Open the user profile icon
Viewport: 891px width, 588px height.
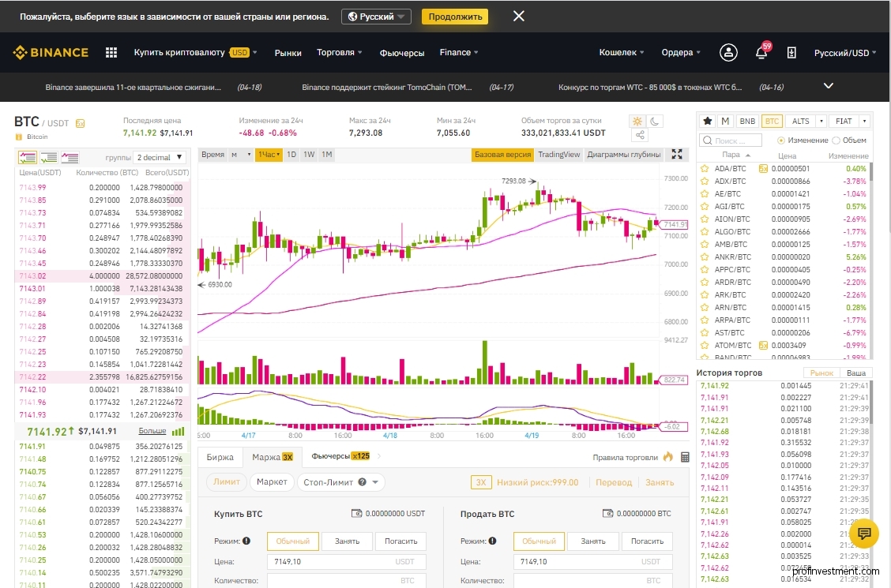(728, 52)
